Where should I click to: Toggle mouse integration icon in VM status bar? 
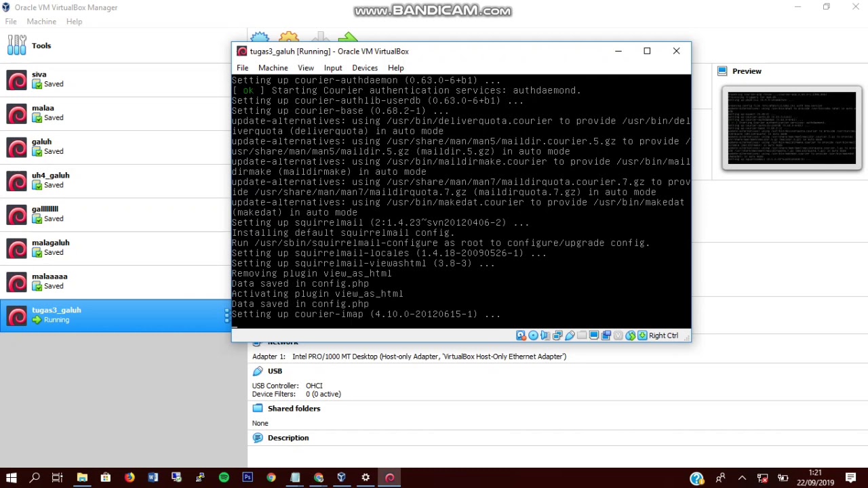(631, 335)
